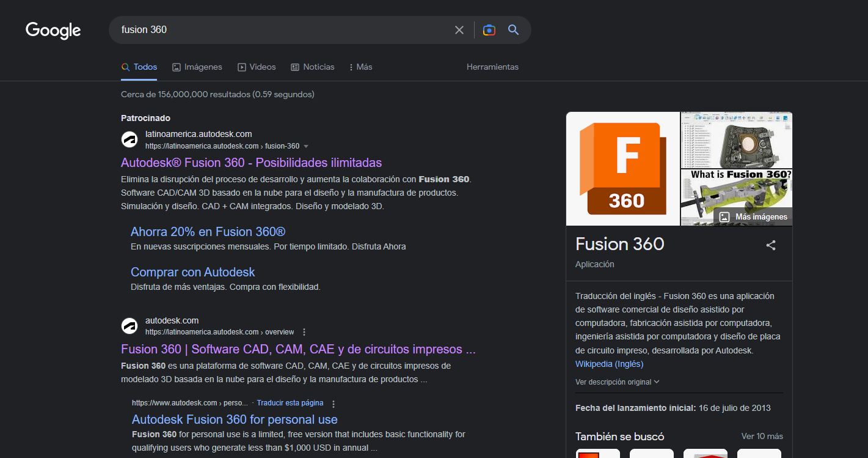Open search by image camera icon

click(489, 30)
